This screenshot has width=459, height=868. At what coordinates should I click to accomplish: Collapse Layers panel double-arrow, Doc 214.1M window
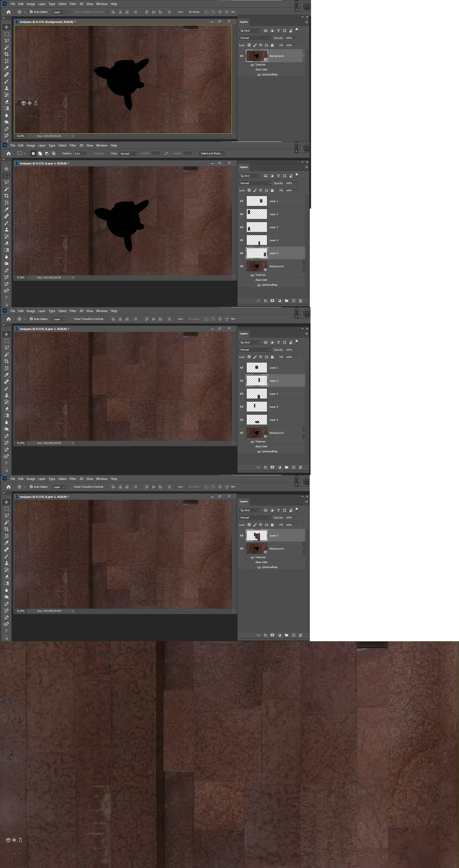coord(302,162)
